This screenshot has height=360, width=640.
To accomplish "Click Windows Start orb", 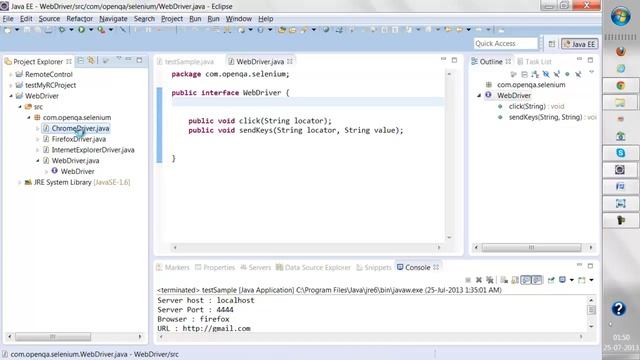I will click(x=620, y=17).
